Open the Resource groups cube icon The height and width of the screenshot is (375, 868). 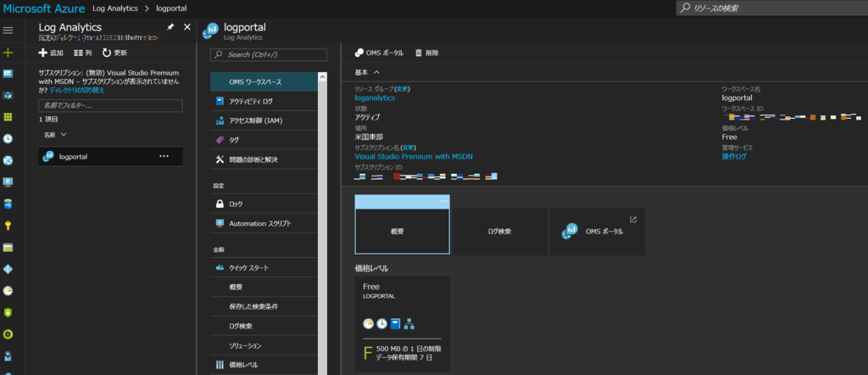[x=8, y=95]
